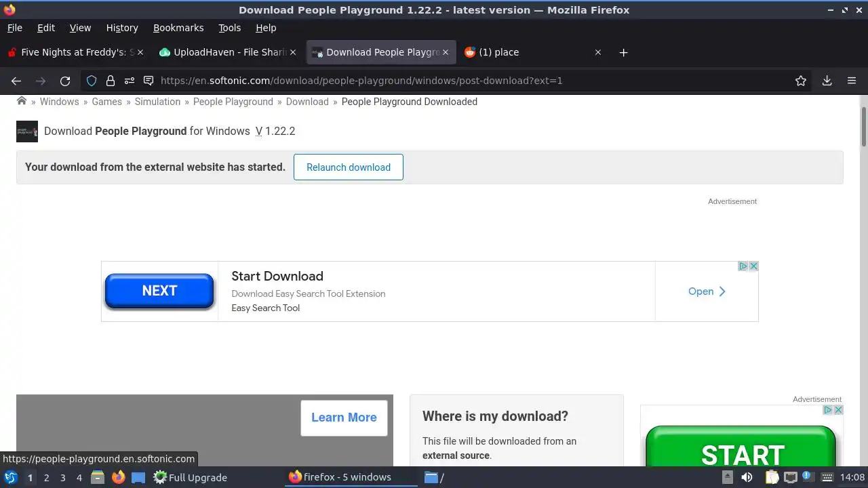Open the Simulation breadcrumb link

pos(157,102)
